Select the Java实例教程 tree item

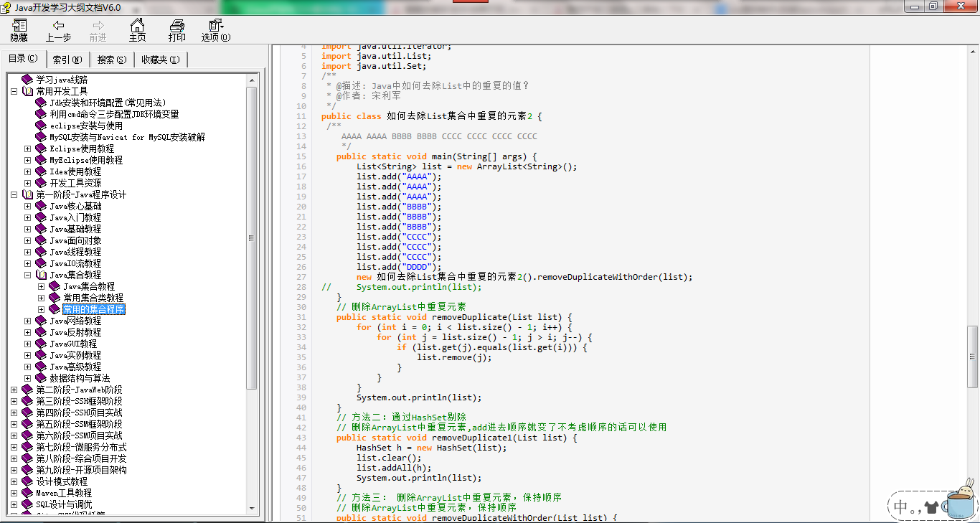tap(75, 355)
